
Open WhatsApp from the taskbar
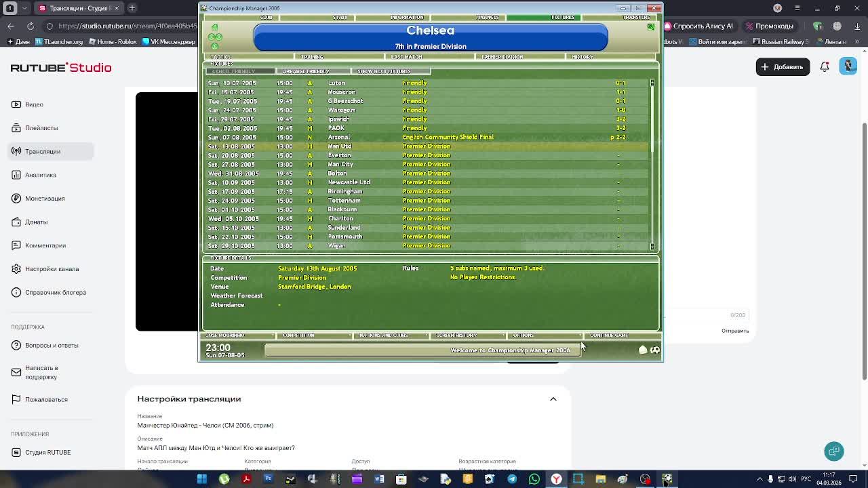(534, 479)
